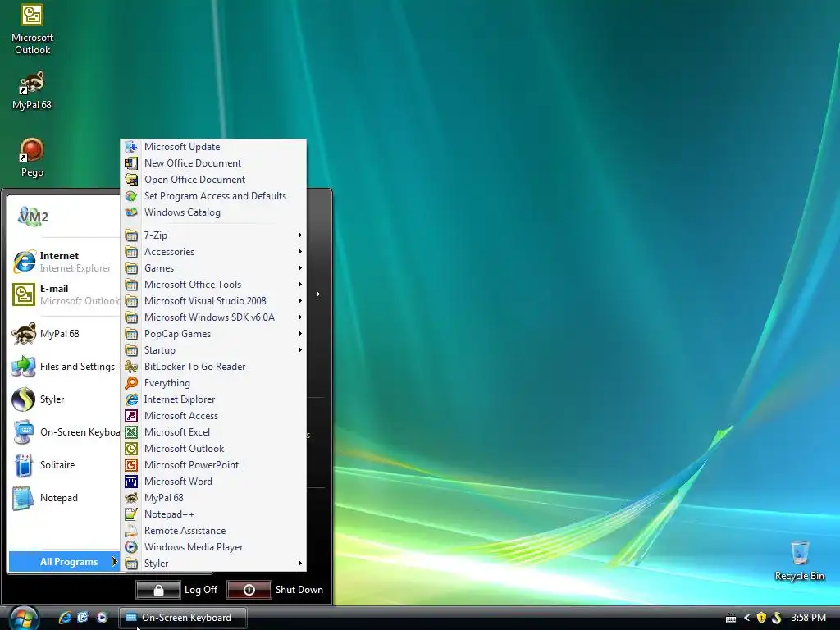
Task: Open Files and Settings Transfer item
Action: tap(64, 367)
